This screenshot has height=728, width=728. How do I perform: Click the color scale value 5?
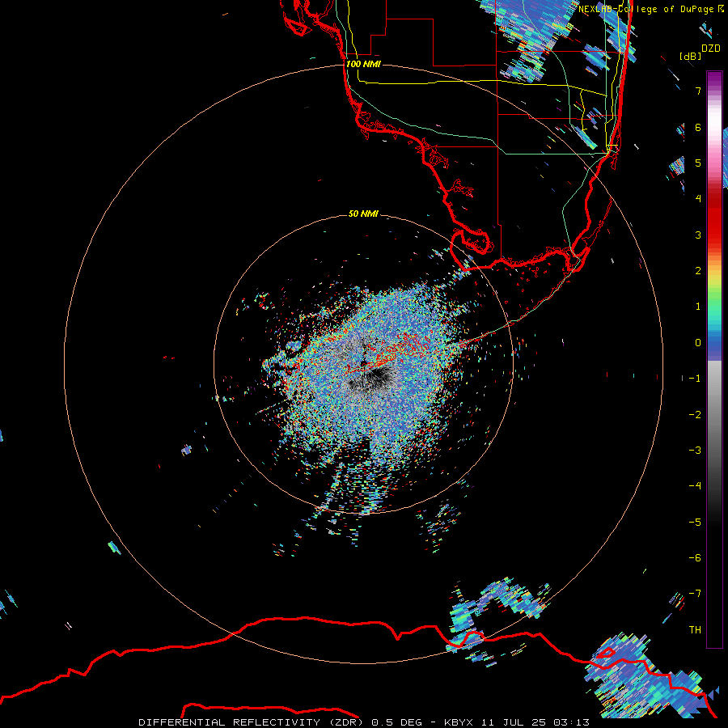pyautogui.click(x=698, y=163)
